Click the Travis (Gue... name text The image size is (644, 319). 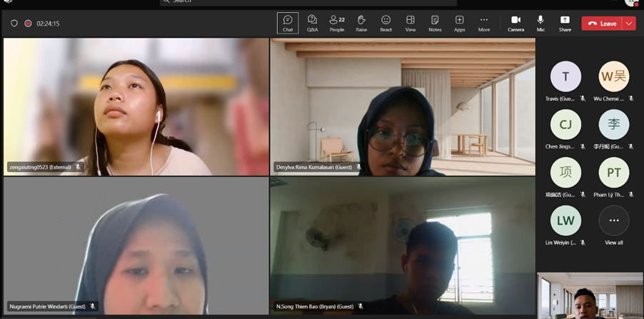coord(560,98)
